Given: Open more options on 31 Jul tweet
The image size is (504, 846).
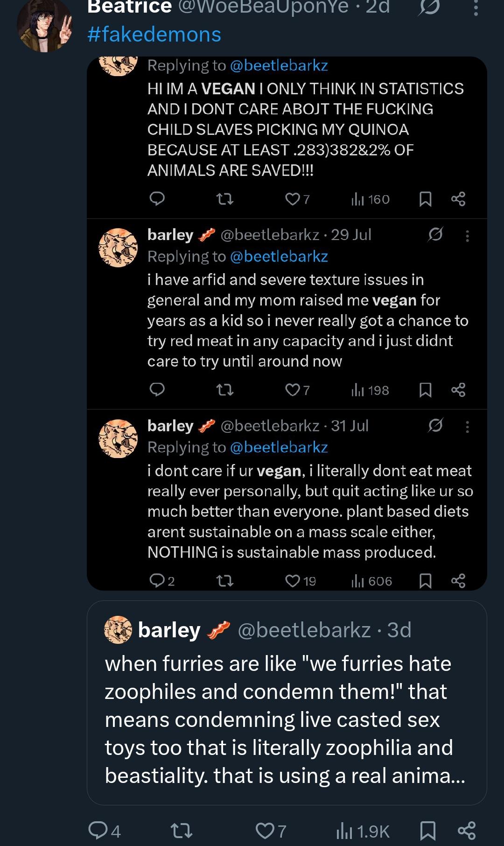Looking at the screenshot, I should 467,426.
